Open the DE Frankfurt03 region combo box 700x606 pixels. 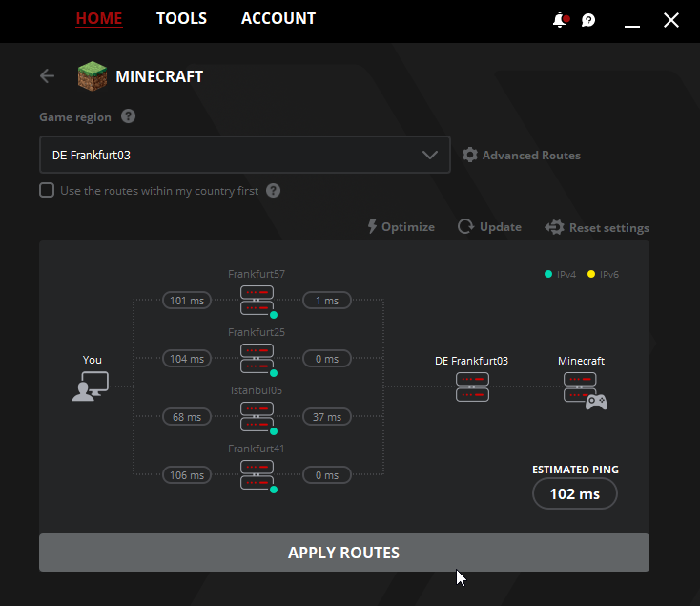(245, 155)
